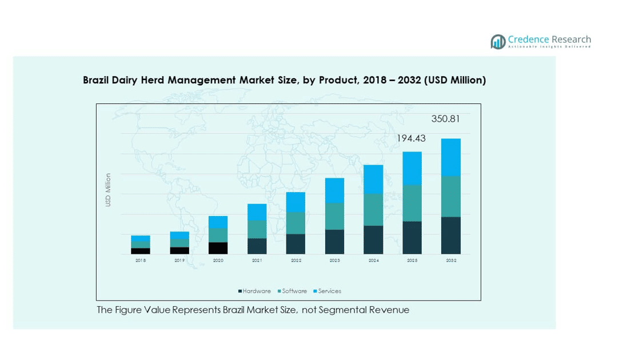Image resolution: width=643 pixels, height=364 pixels.
Task: Click the Hardware legend color square
Action: 240,291
